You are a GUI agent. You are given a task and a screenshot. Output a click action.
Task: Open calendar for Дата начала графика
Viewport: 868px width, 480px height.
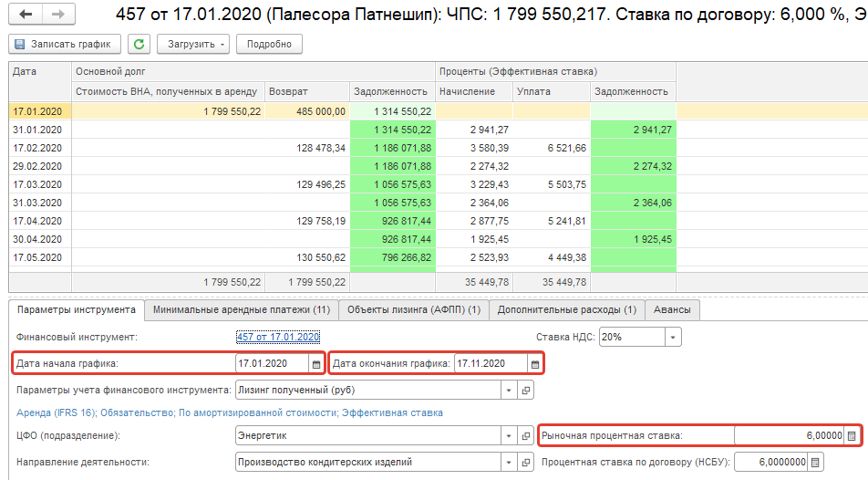316,364
